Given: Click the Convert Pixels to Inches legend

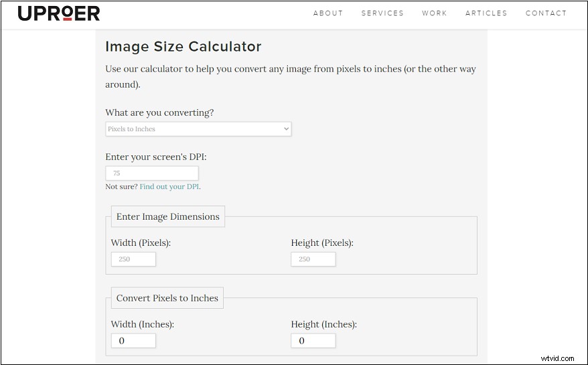Looking at the screenshot, I should [x=167, y=298].
